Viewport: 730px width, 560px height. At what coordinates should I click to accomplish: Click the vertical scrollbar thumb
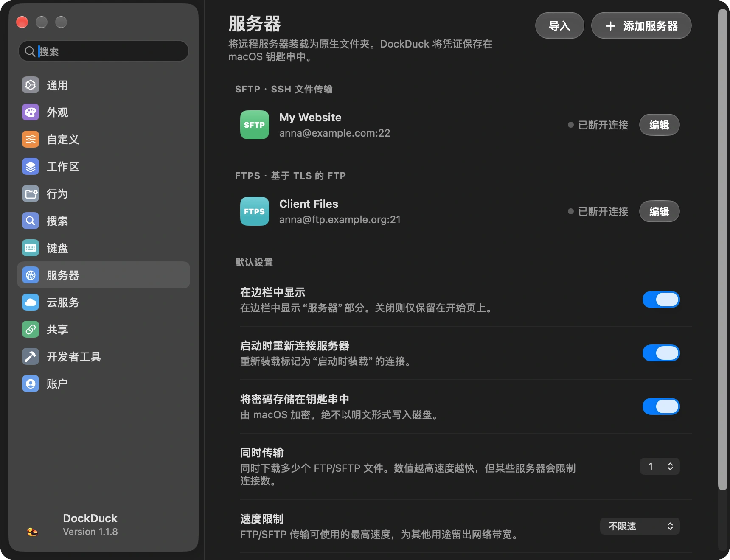pos(722,250)
